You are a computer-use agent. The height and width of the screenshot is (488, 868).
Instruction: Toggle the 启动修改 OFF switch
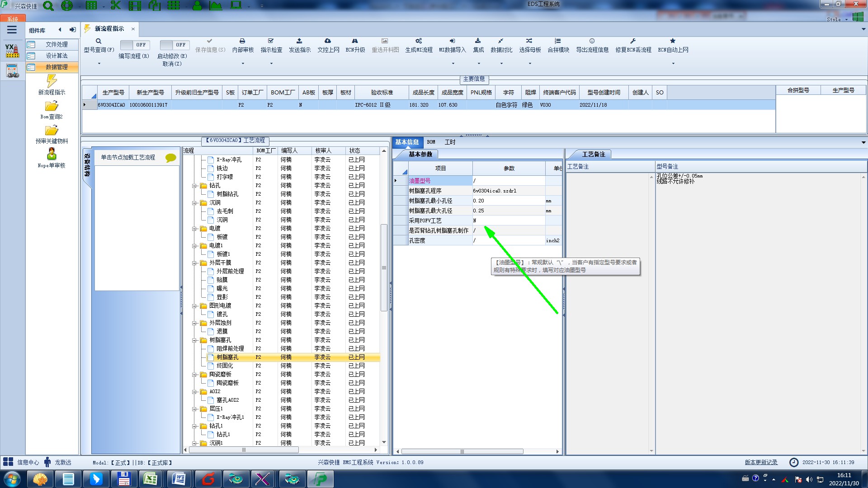pyautogui.click(x=174, y=45)
